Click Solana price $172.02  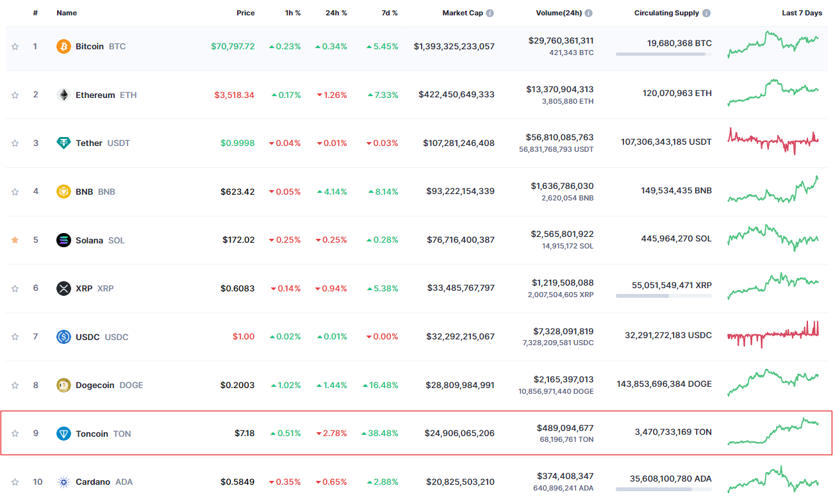[x=239, y=240]
